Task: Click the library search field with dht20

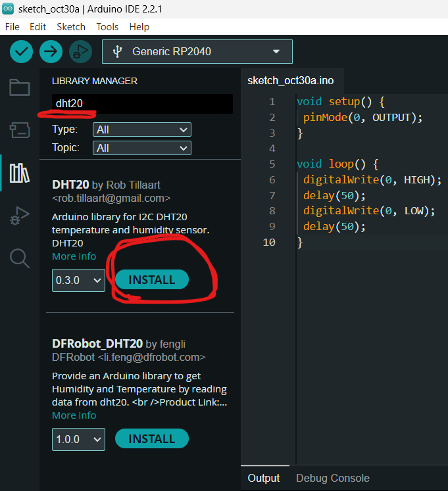Action: [142, 104]
